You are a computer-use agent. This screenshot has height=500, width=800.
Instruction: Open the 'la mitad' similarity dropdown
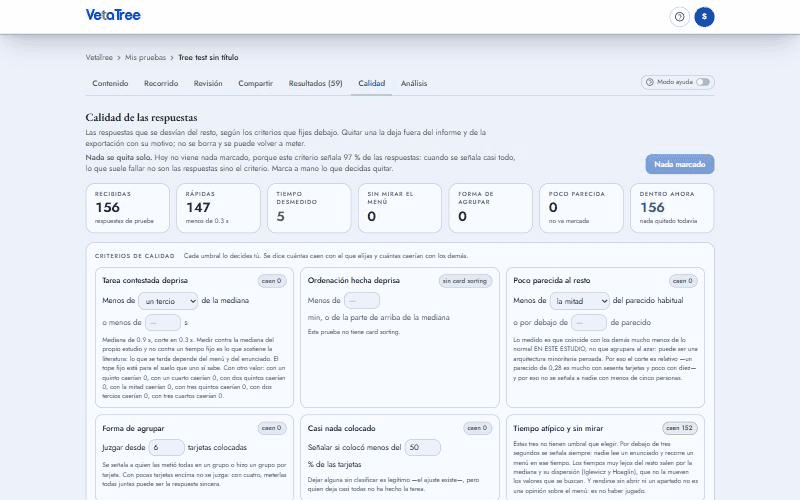click(580, 301)
